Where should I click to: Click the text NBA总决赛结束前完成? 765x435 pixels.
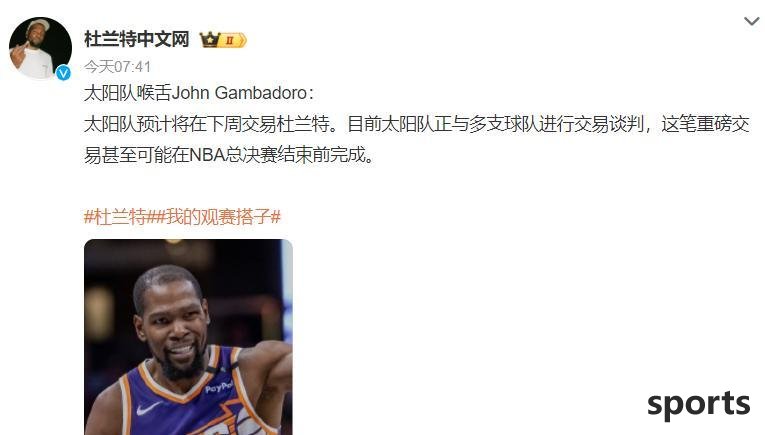(x=278, y=155)
